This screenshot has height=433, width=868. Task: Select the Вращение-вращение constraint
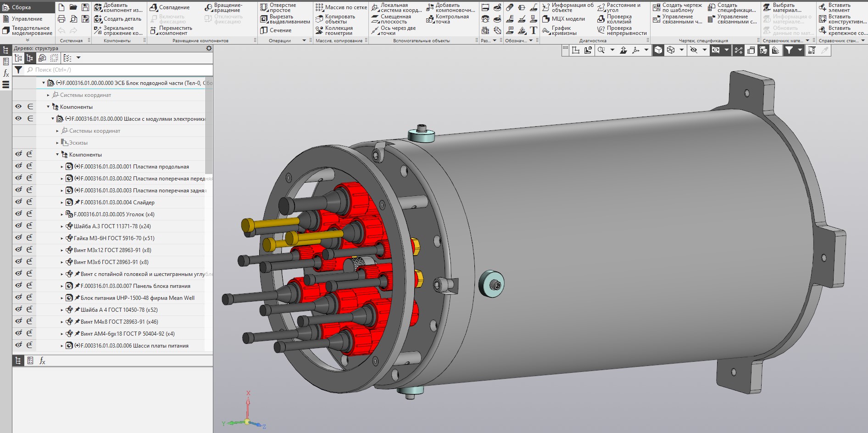tap(224, 7)
